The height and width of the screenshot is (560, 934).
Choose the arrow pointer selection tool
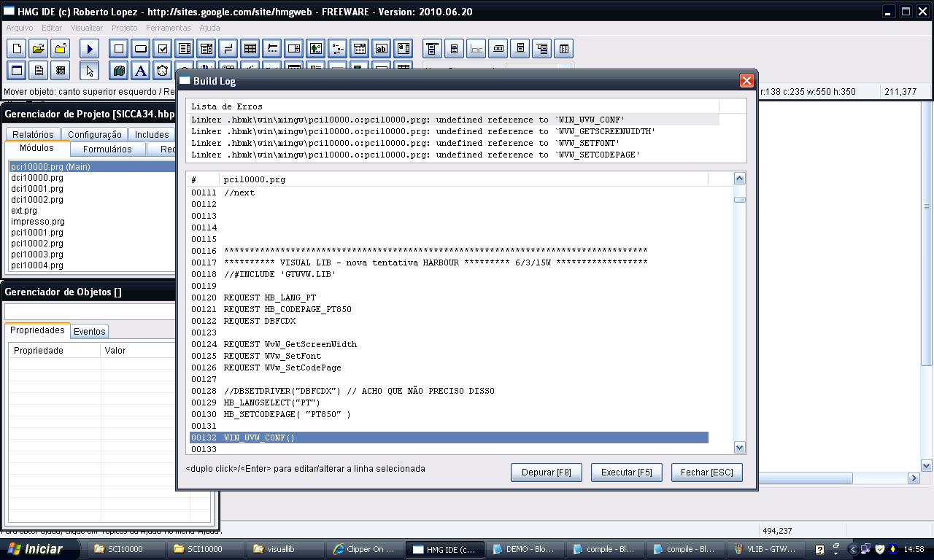tap(90, 71)
